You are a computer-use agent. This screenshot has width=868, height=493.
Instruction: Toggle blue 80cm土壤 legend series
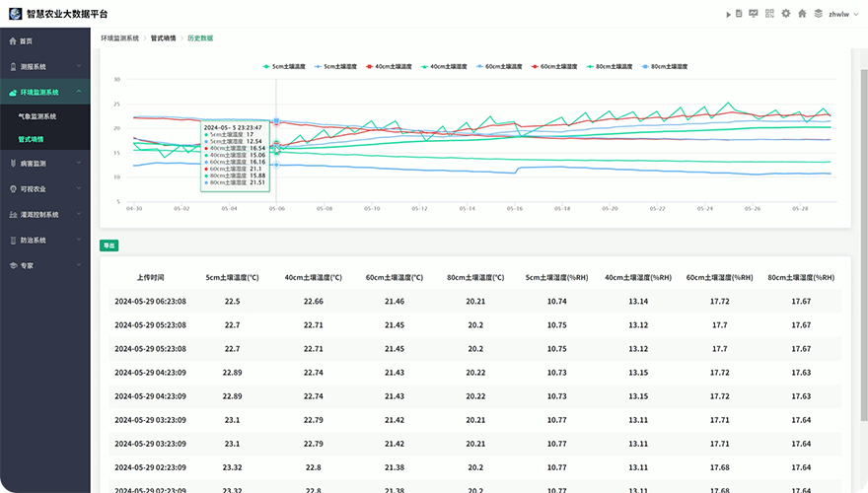(664, 66)
